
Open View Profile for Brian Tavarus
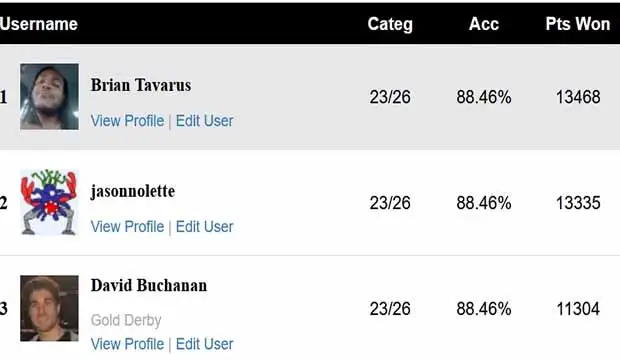[x=127, y=121]
